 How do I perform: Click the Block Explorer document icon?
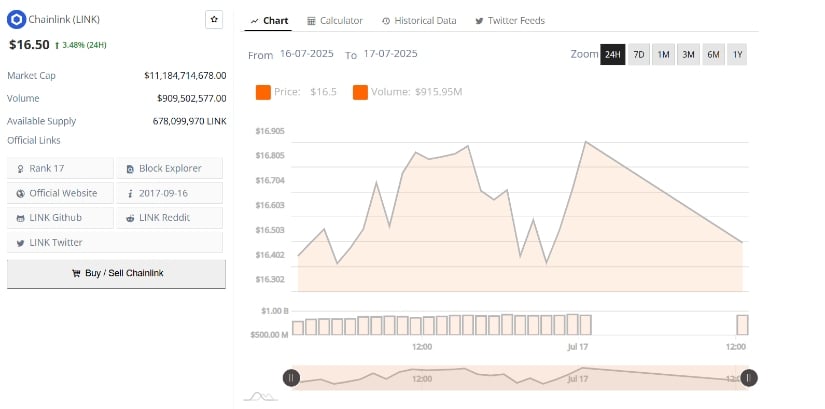(x=130, y=169)
